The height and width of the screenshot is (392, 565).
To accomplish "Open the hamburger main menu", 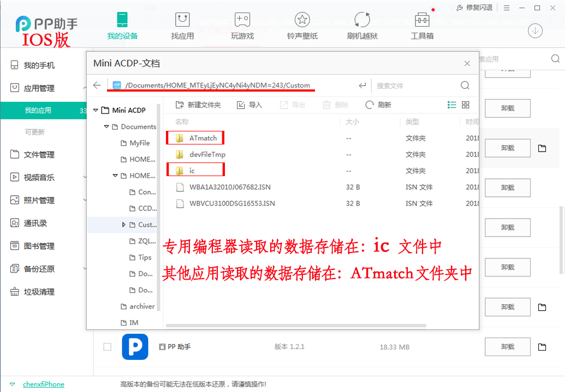I will (x=507, y=8).
